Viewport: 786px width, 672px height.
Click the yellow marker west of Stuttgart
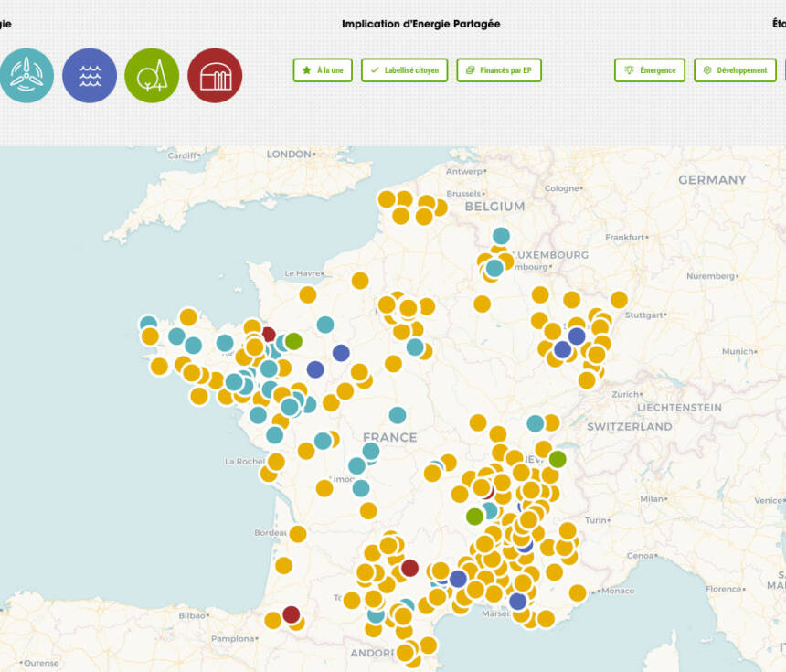619,299
